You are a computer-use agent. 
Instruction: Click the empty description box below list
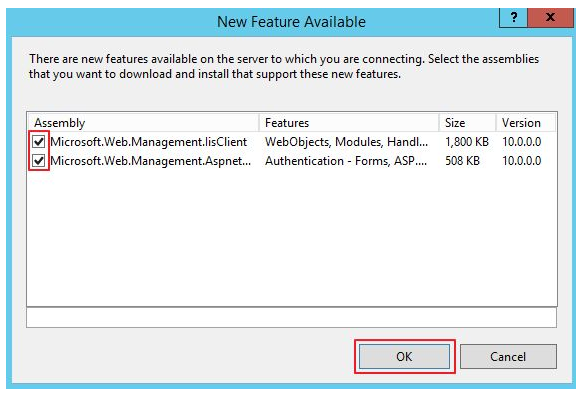291,317
